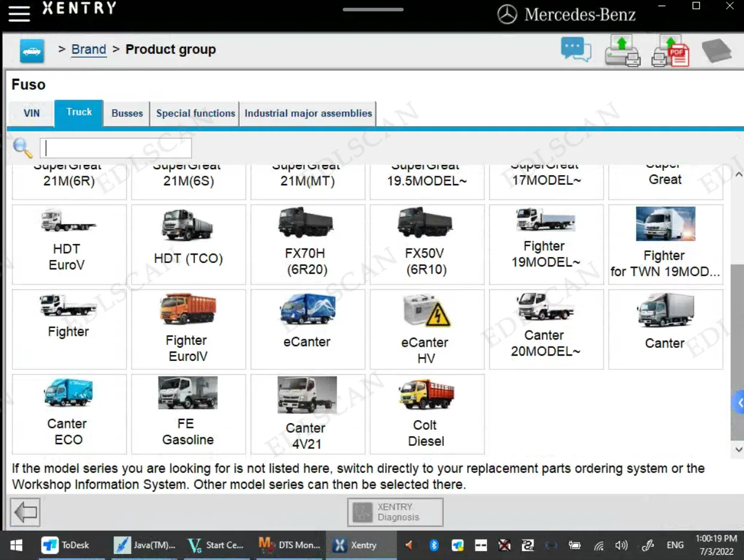Image resolution: width=744 pixels, height=560 pixels.
Task: Switch to the Java(TM) taskbar app
Action: coord(145,545)
